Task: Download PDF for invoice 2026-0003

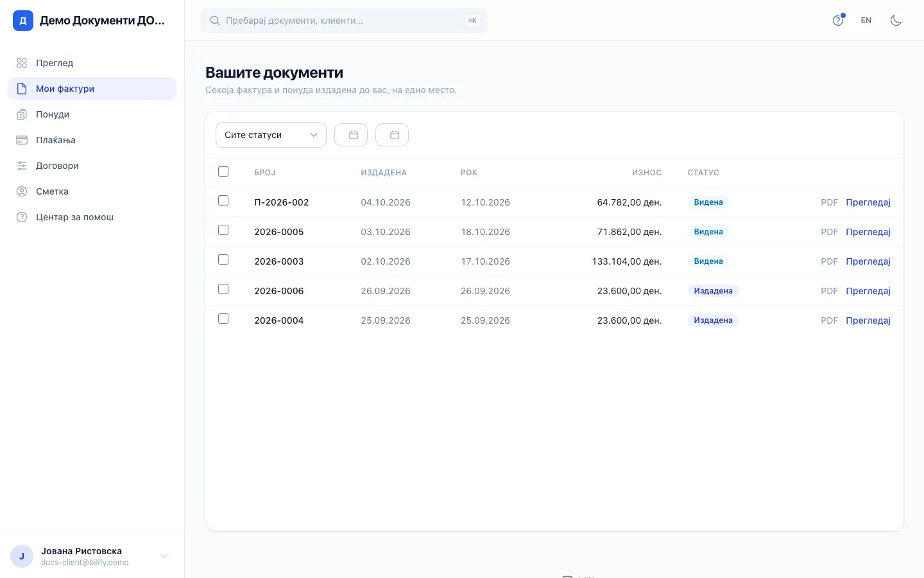Action: (x=829, y=261)
